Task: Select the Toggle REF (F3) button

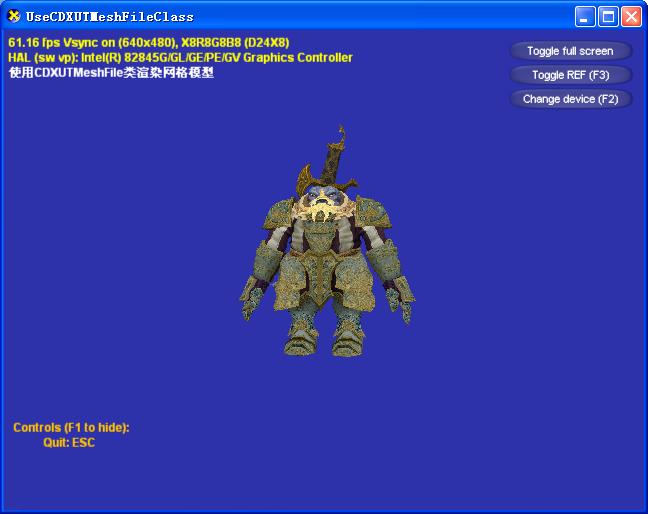Action: [571, 75]
